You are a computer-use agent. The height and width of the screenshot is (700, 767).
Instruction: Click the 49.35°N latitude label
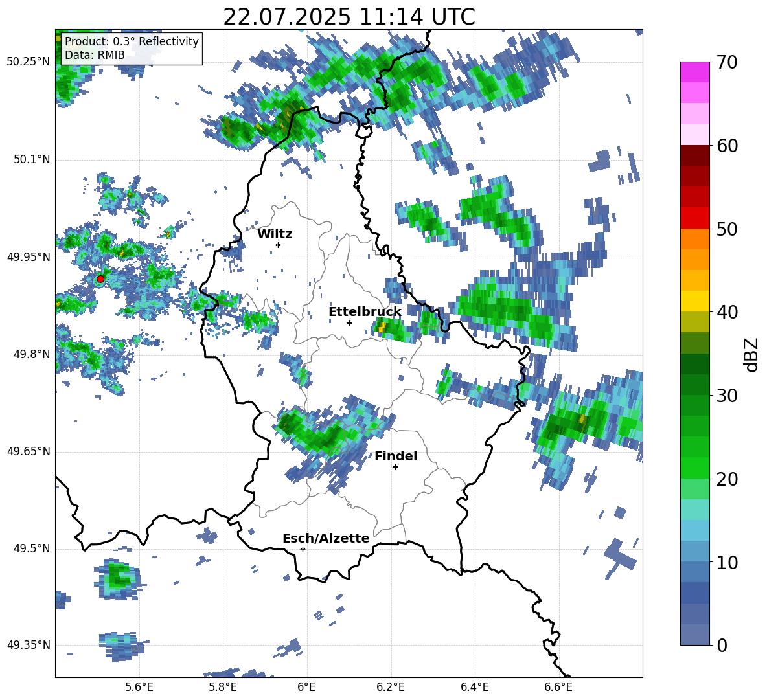pyautogui.click(x=29, y=645)
